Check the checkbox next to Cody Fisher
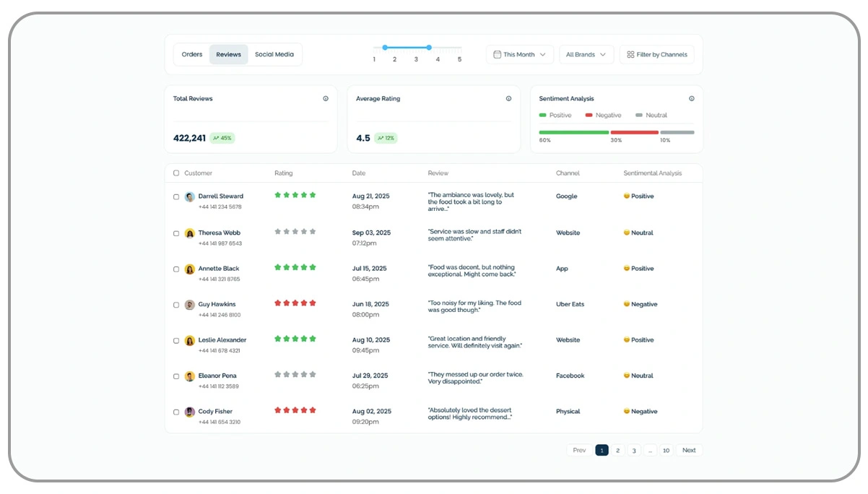Screen dimensions: 868x494 coord(176,412)
